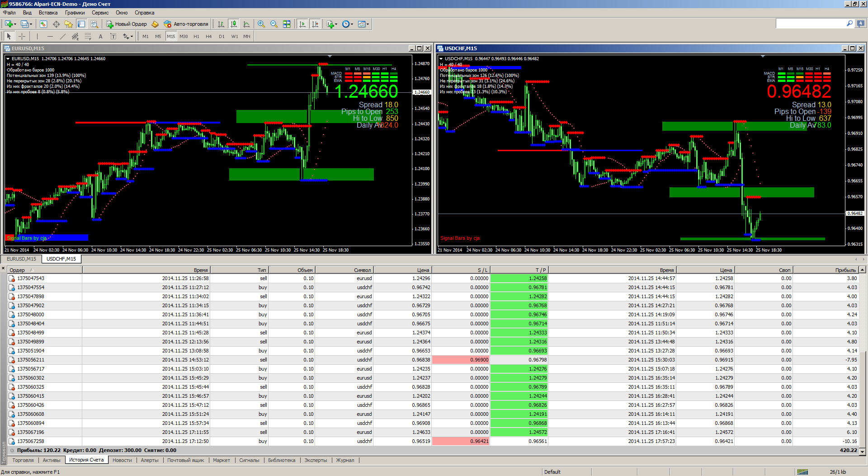Toggle the Terminal panel toolbar icon

[81, 24]
